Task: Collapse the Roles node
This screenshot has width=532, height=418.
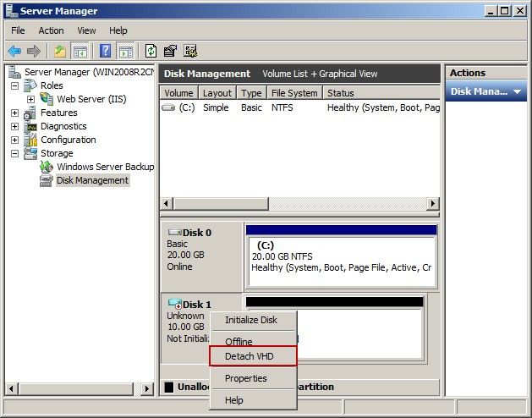Action: pyautogui.click(x=14, y=85)
